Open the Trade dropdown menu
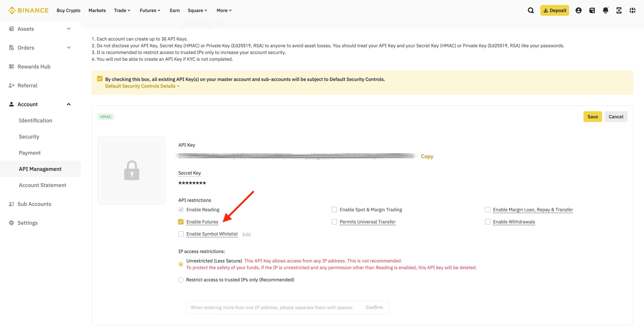 coord(122,10)
